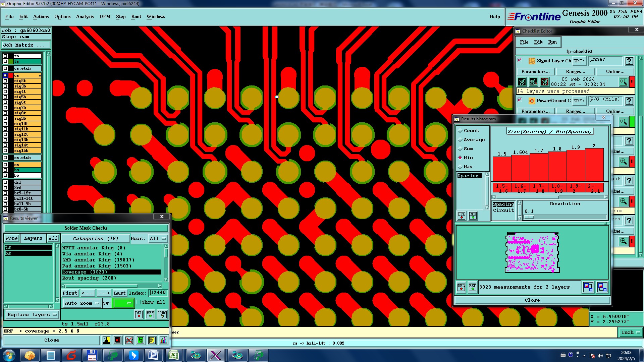Viewport: 644px width, 362px height.
Task: Select the Max radio option in histogram
Action: tap(460, 167)
